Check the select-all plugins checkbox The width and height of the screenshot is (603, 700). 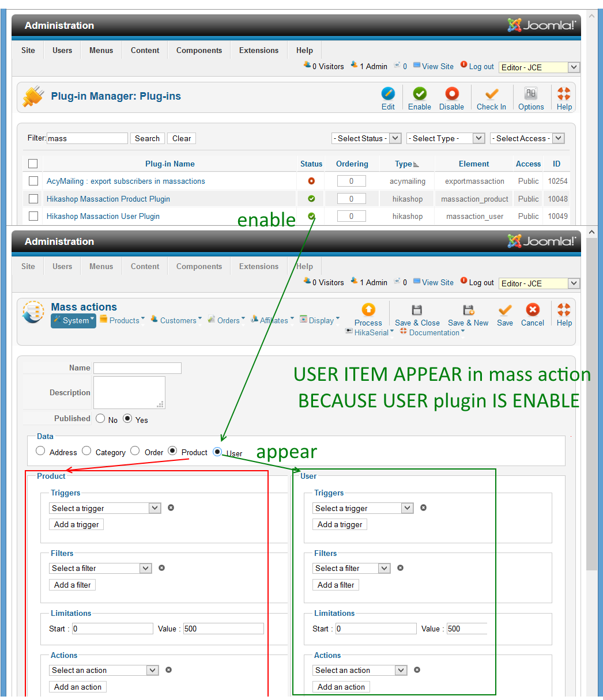click(x=33, y=164)
